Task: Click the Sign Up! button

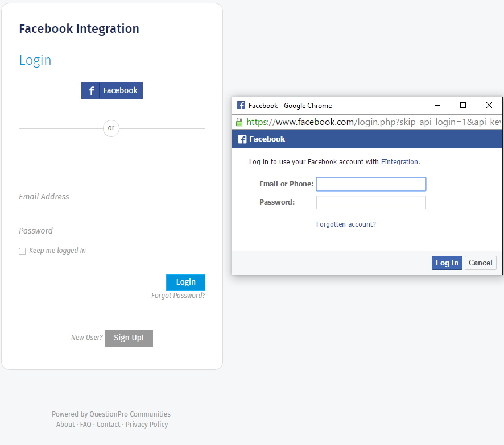Action: 129,338
